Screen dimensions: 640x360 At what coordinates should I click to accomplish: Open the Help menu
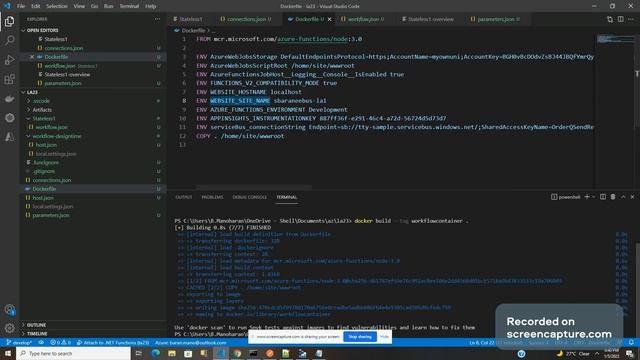[x=151, y=6]
